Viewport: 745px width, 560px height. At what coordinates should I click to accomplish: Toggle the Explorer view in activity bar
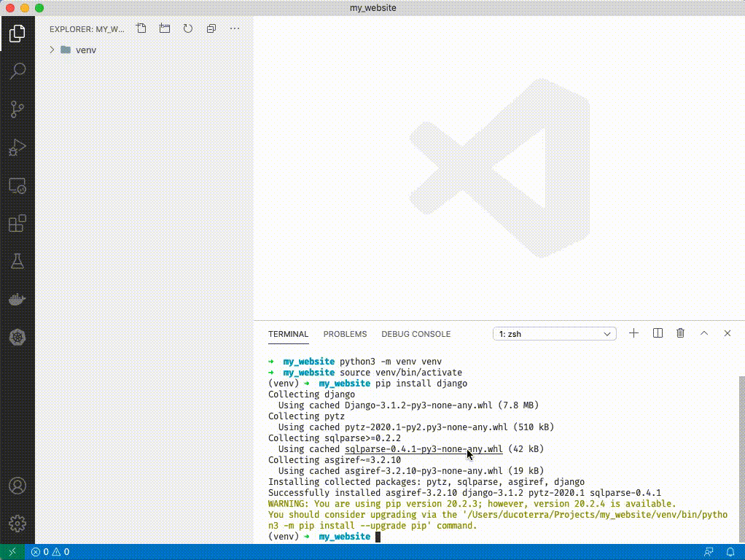click(x=17, y=33)
